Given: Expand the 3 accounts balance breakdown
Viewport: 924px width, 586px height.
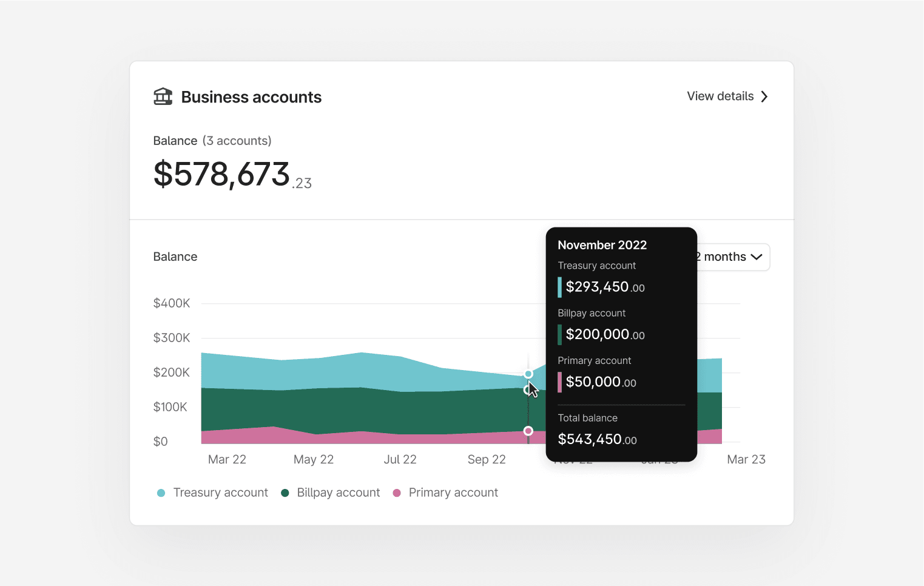Looking at the screenshot, I should [237, 140].
